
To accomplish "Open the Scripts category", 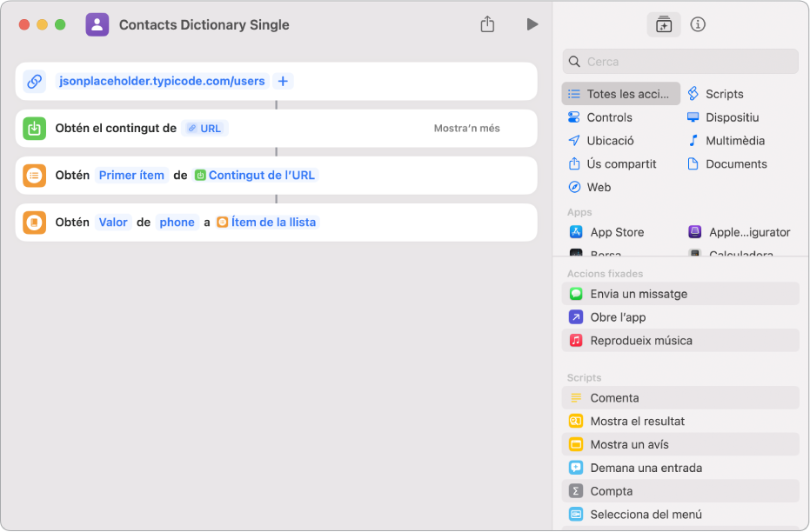I will point(715,94).
